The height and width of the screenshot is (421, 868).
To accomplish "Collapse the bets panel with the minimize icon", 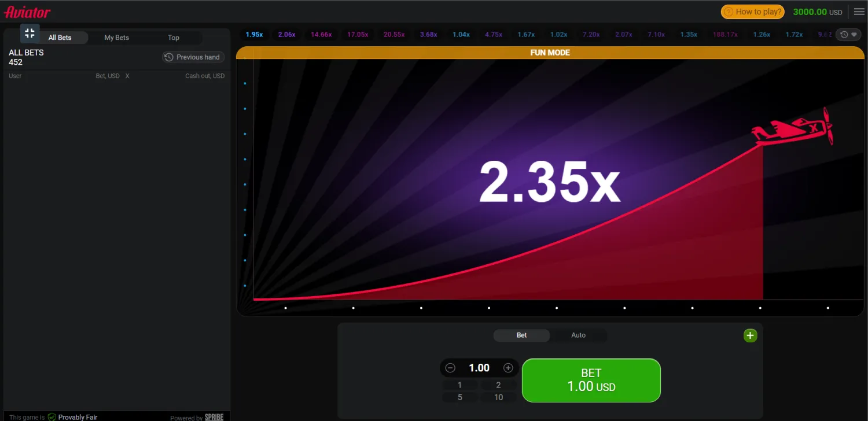I will (30, 33).
